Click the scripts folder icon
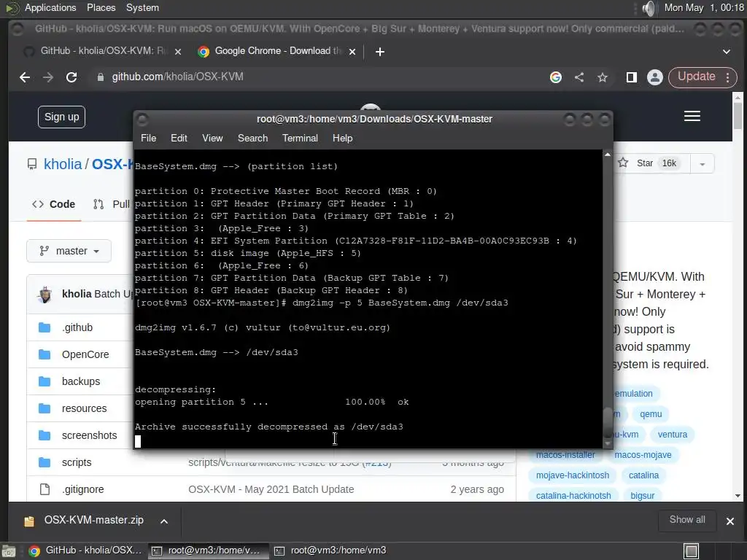The width and height of the screenshot is (747, 560). (44, 462)
